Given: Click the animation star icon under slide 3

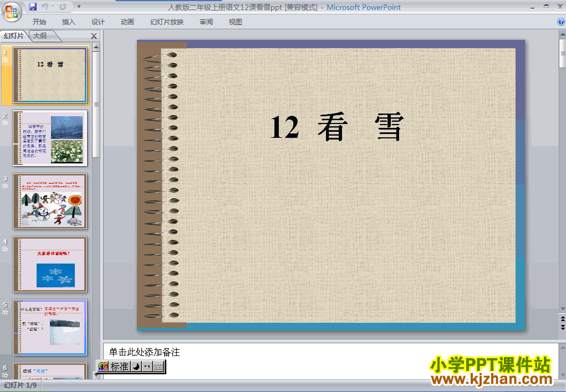Looking at the screenshot, I should pyautogui.click(x=5, y=186).
